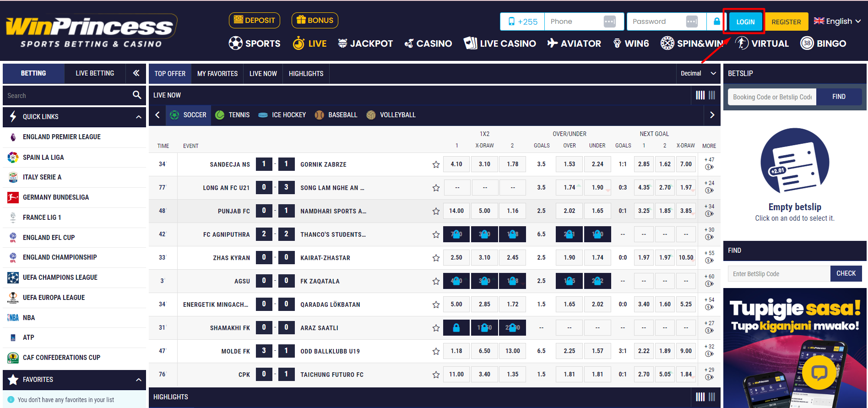Open the Live Casino menu item

pyautogui.click(x=499, y=44)
